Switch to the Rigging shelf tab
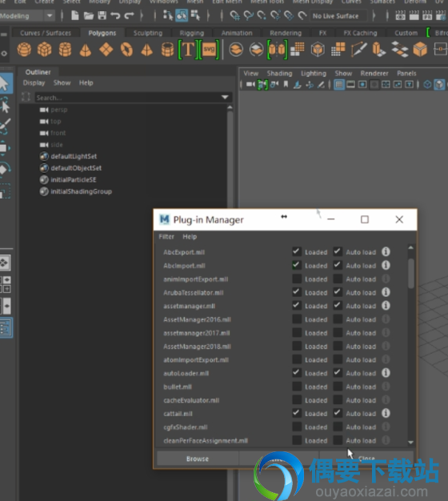This screenshot has height=501, width=448. 191,33
